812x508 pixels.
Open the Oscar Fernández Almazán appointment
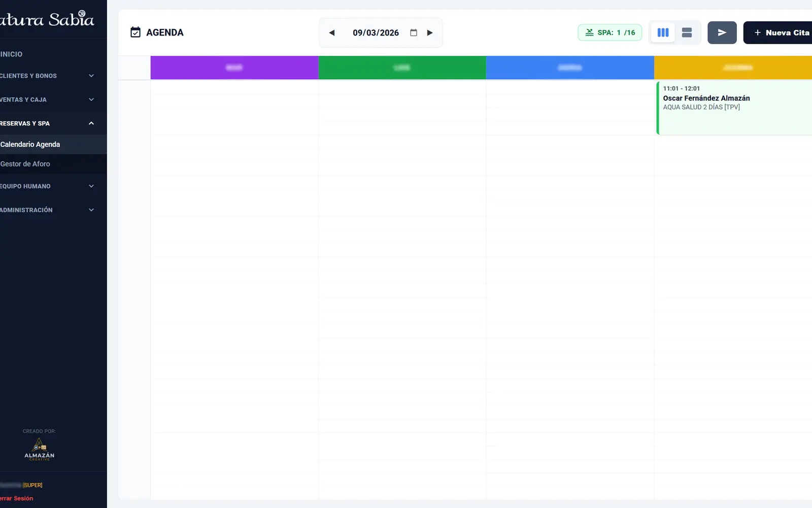click(x=734, y=108)
